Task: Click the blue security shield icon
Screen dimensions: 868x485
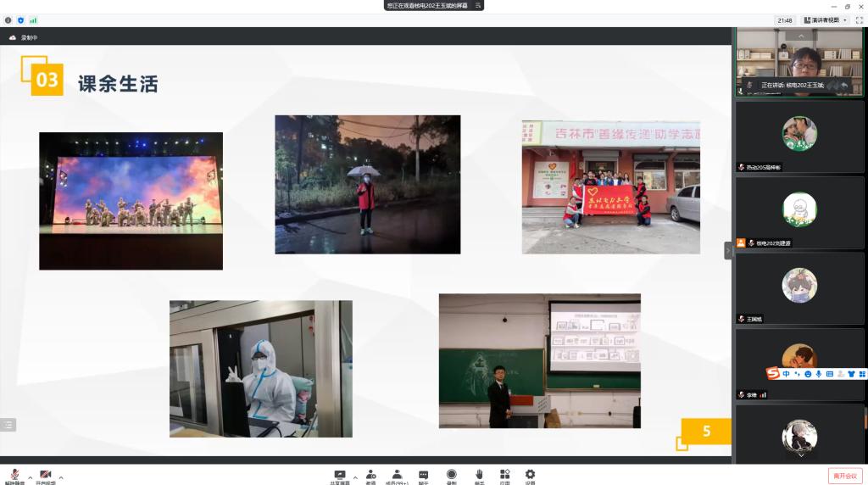Action: coord(20,20)
